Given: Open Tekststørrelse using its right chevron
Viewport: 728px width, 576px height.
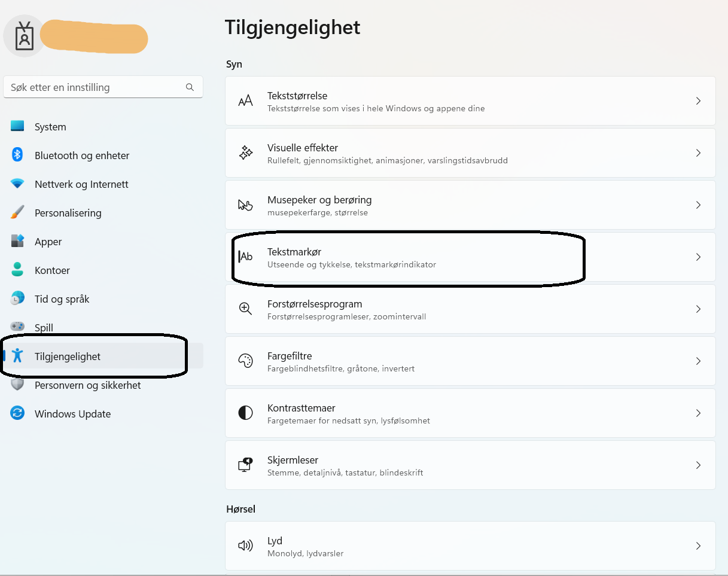Looking at the screenshot, I should click(x=698, y=101).
